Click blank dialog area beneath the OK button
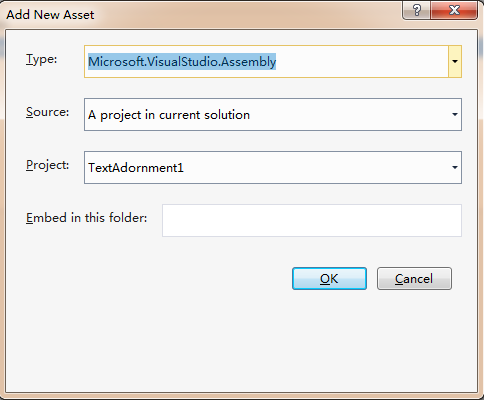 point(329,333)
